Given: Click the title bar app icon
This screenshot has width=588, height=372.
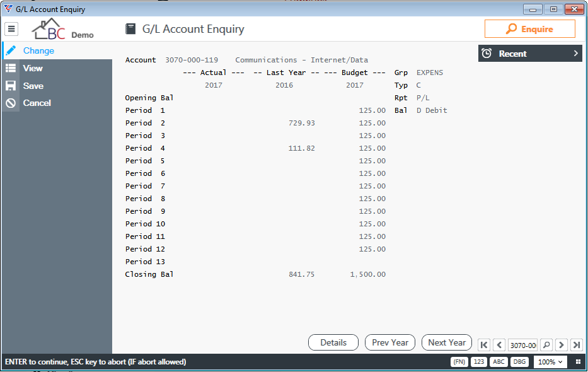Looking at the screenshot, I should coord(8,9).
